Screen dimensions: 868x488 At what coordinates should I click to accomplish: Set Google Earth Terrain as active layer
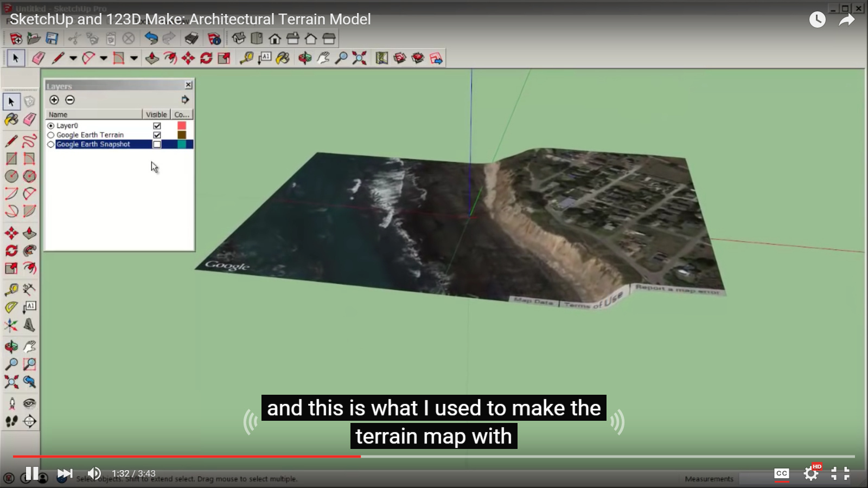pyautogui.click(x=51, y=135)
